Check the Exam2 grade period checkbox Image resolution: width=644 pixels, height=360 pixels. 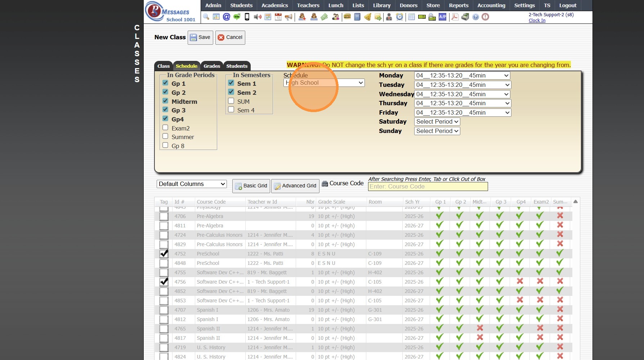click(165, 128)
